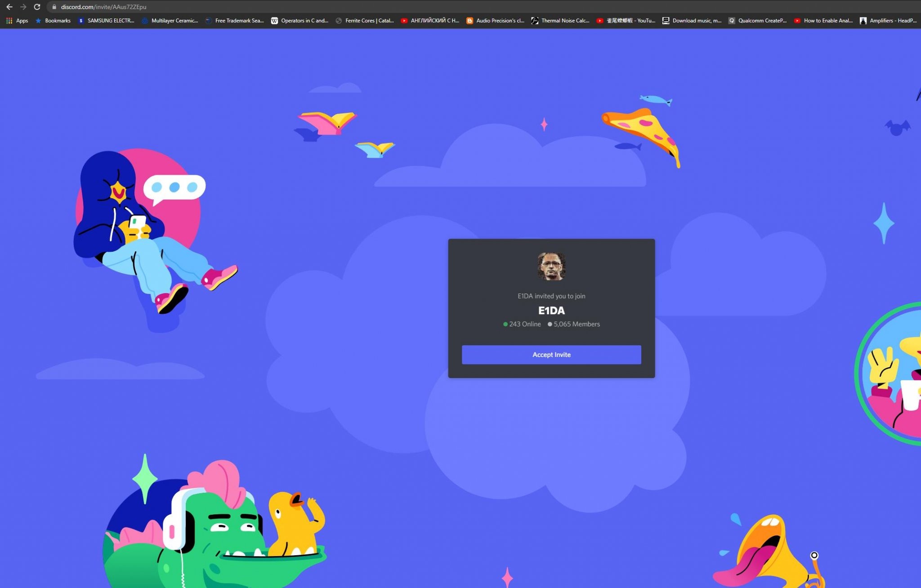Open the How to Enable Anal... bookmark

click(x=823, y=21)
